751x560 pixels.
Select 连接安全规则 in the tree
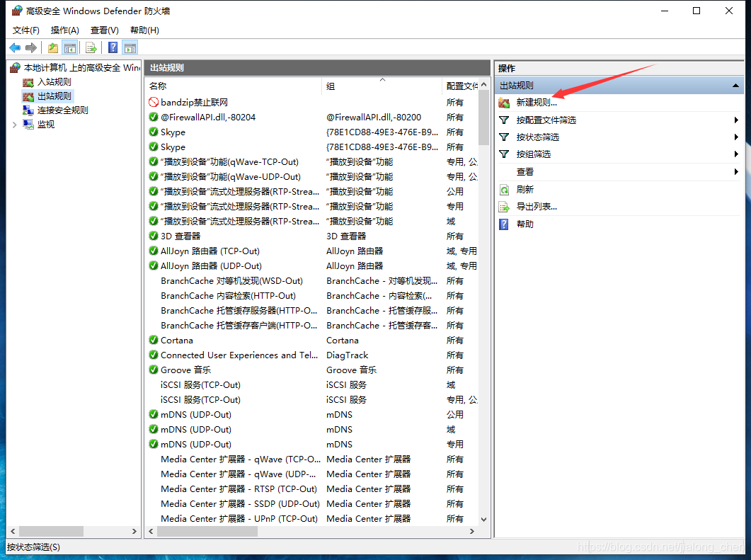coord(63,110)
